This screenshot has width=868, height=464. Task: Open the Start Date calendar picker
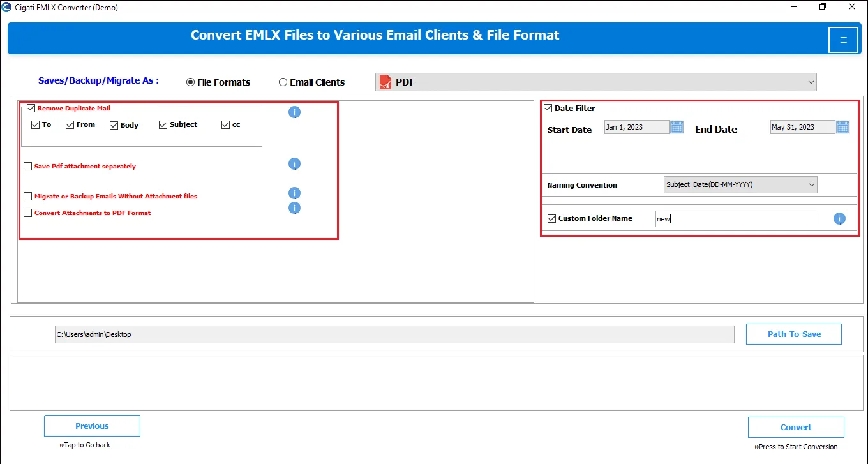[677, 127]
